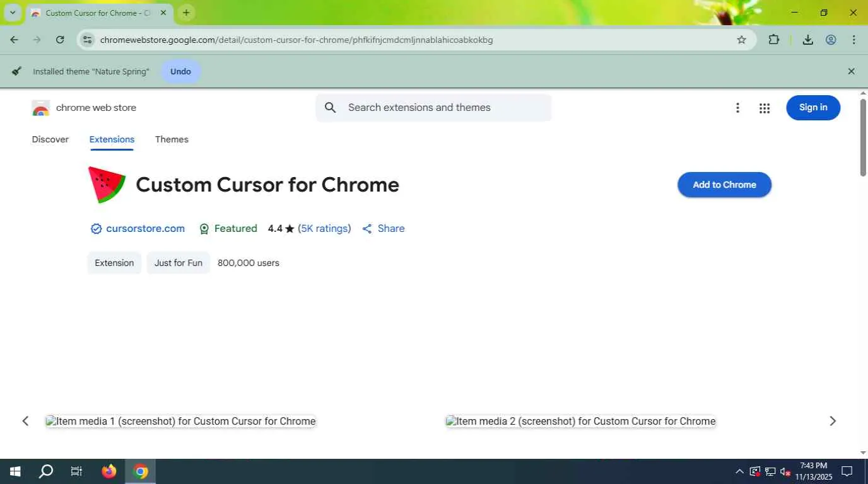Image resolution: width=868 pixels, height=484 pixels.
Task: Open the Windows notification center
Action: pyautogui.click(x=847, y=471)
